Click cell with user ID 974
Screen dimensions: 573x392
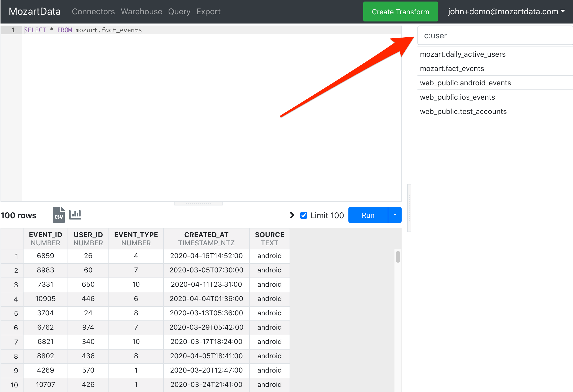pyautogui.click(x=88, y=327)
